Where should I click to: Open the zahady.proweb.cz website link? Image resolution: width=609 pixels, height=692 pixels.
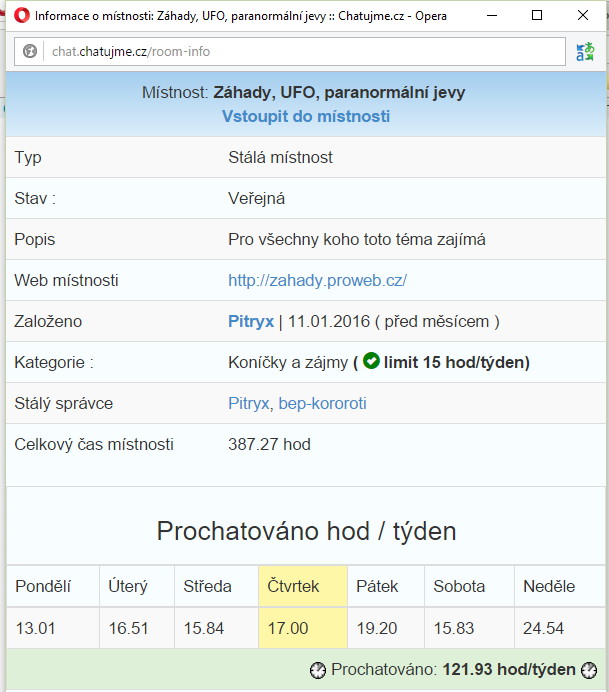(x=317, y=280)
